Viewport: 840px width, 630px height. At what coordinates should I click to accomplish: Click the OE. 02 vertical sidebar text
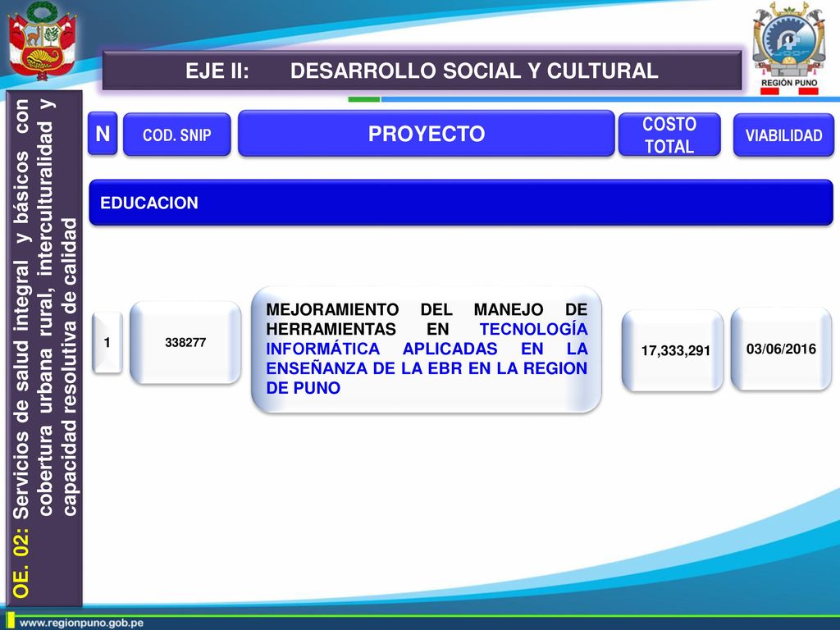(44, 348)
